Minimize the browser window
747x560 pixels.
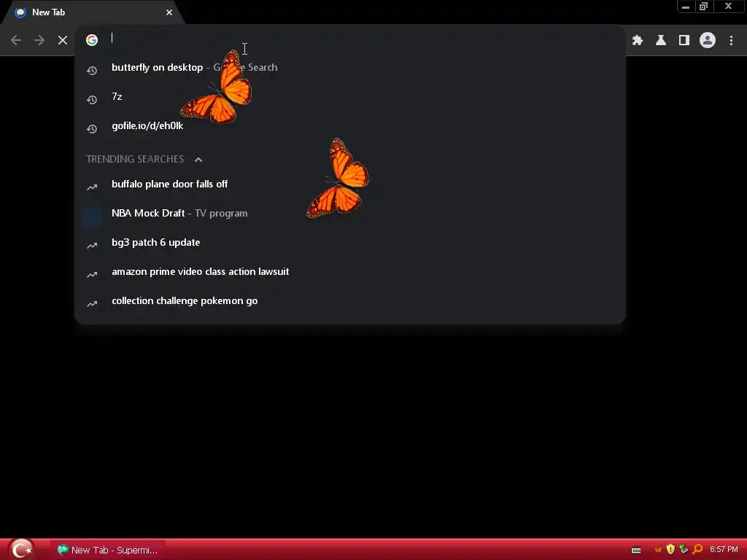[x=686, y=7]
